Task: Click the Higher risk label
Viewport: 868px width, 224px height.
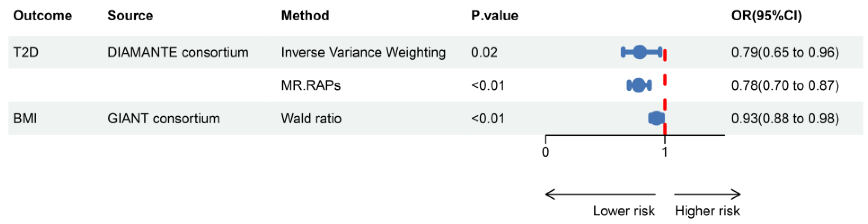Action: click(x=707, y=211)
